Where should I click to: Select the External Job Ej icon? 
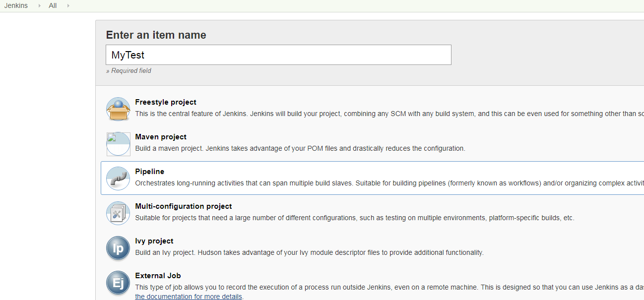coord(118,283)
